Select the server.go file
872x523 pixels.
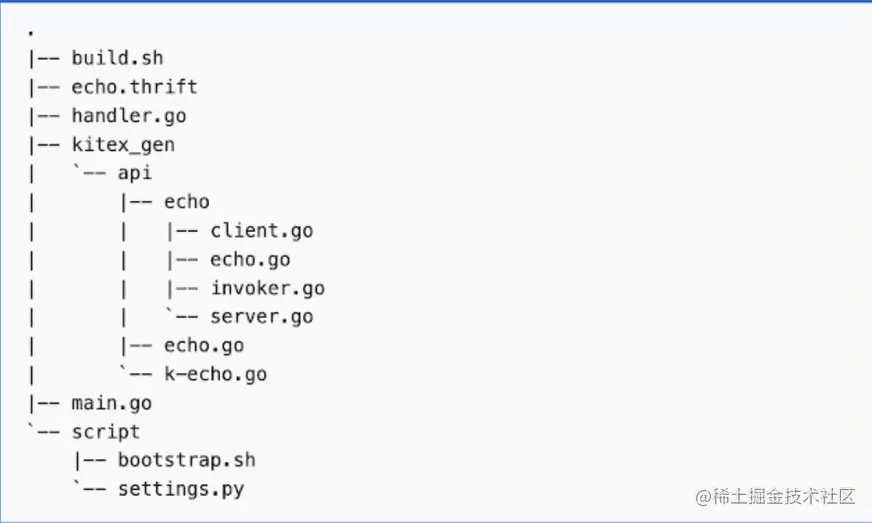pyautogui.click(x=261, y=317)
